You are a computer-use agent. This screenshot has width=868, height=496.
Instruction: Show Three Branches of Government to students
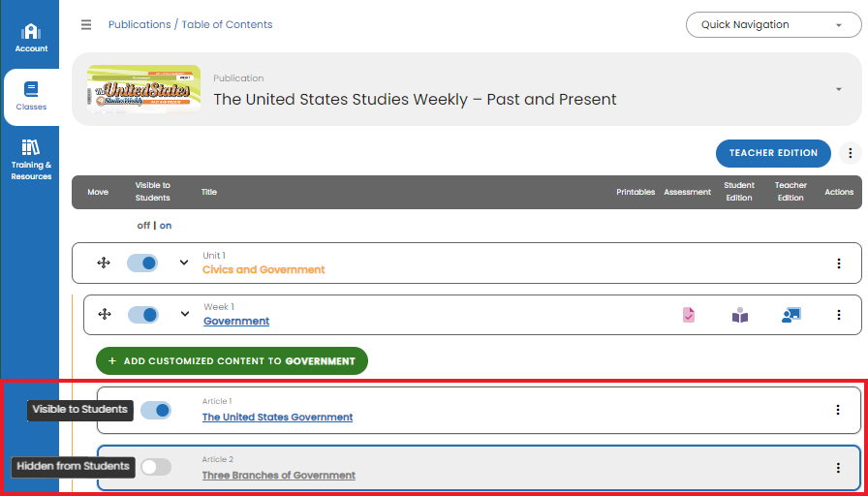pyautogui.click(x=156, y=467)
